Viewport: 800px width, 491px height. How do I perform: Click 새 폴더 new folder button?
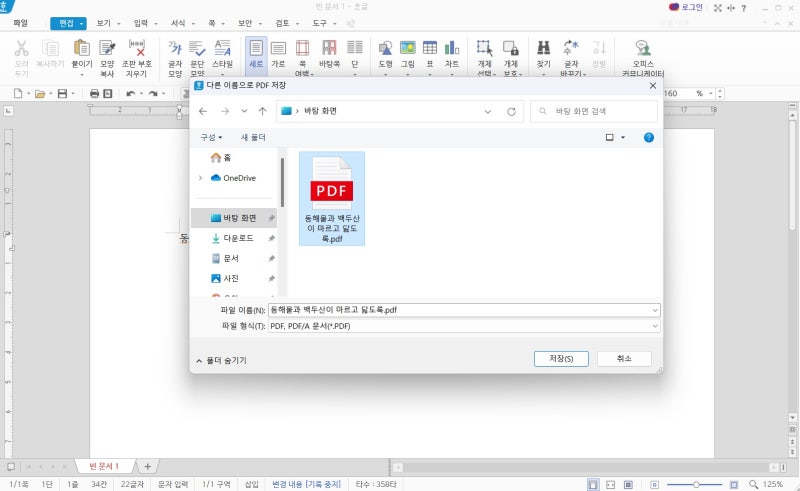pos(253,137)
